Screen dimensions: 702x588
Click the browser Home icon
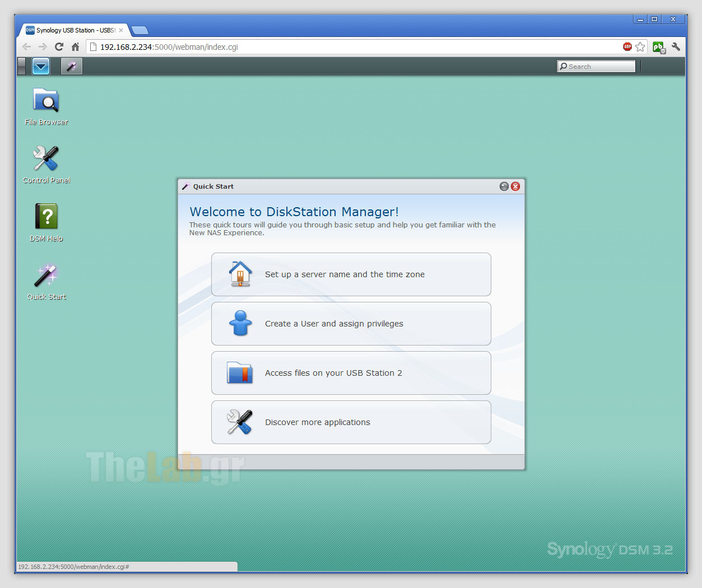[x=75, y=47]
